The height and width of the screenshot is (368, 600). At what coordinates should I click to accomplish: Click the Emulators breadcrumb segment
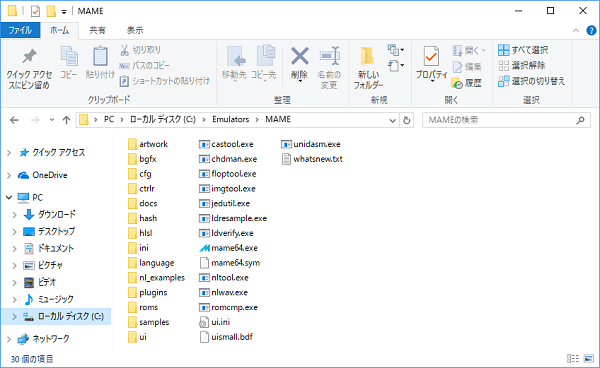pos(230,119)
